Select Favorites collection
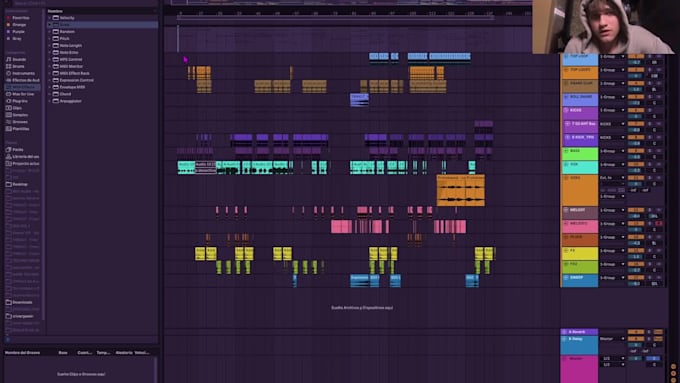 click(18, 18)
